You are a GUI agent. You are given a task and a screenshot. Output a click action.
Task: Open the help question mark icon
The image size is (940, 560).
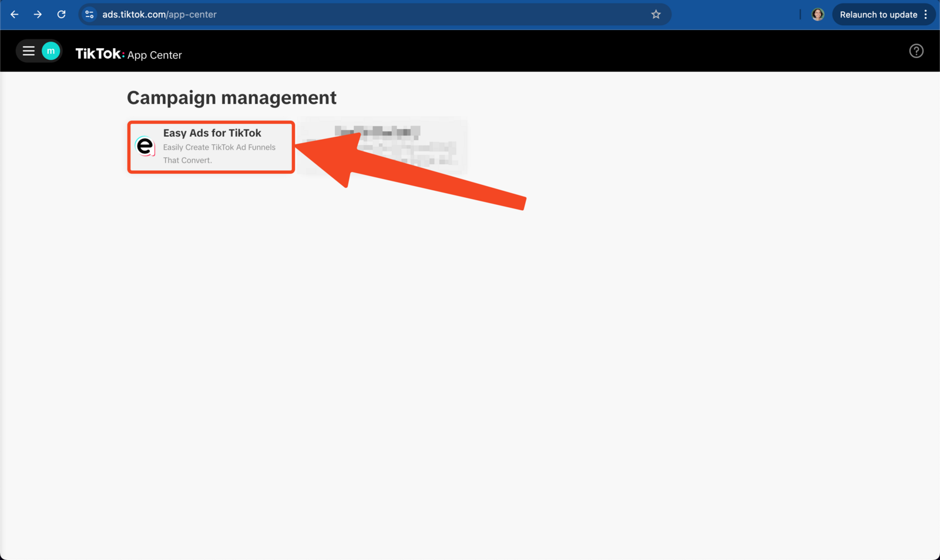916,51
